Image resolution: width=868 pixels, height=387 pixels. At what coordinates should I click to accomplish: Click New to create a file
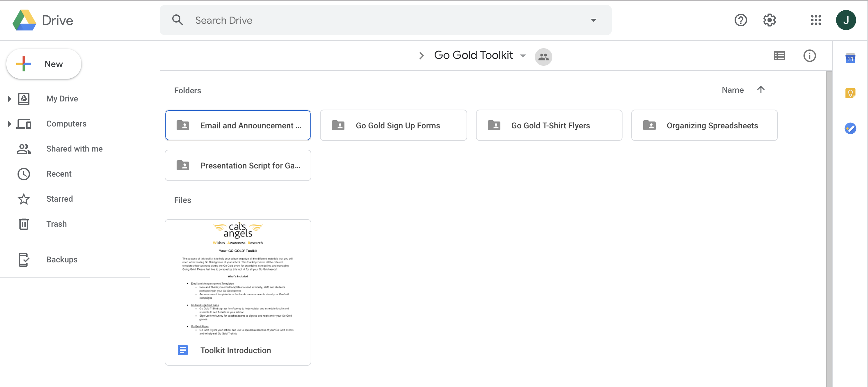coord(43,63)
